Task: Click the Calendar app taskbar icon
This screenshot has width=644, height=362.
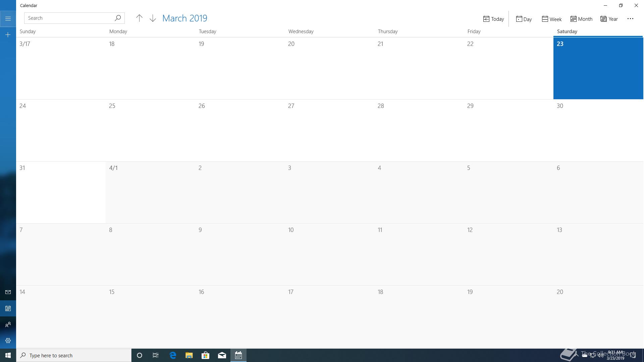Action: [238, 355]
